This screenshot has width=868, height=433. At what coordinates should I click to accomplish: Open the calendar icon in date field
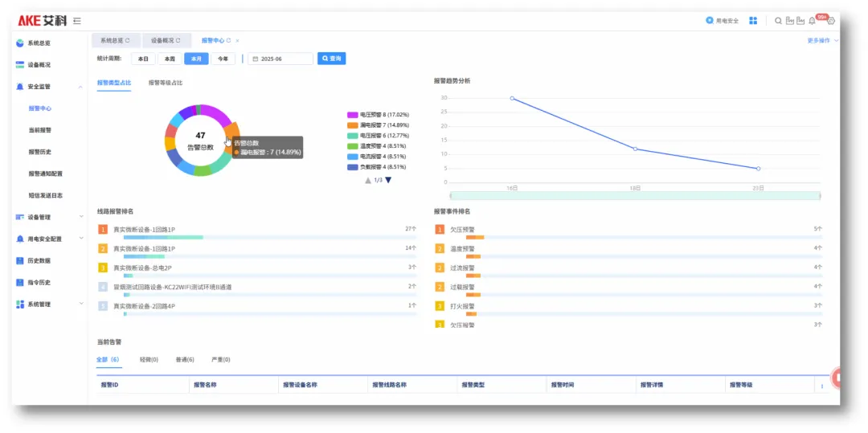254,59
